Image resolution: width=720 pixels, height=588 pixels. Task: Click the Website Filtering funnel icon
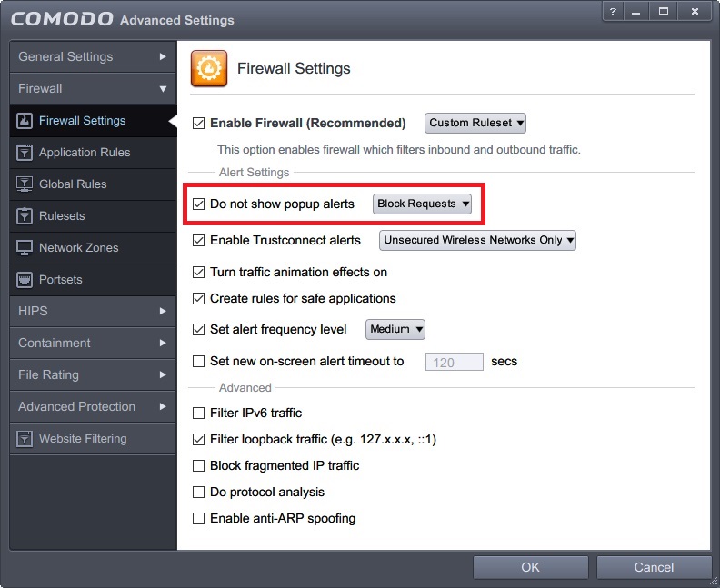[x=25, y=438]
